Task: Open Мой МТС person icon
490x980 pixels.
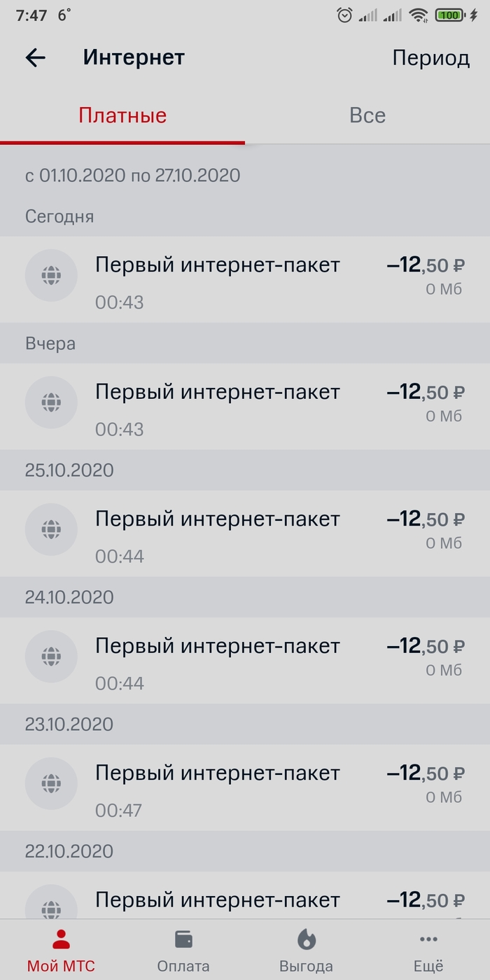Action: click(61, 939)
